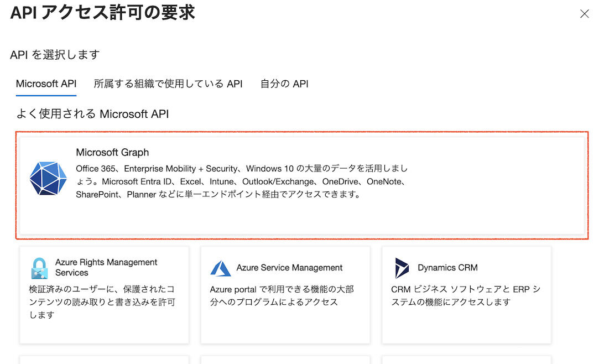Click the partially visible bottom-right card
This screenshot has height=364, width=599.
click(x=466, y=361)
